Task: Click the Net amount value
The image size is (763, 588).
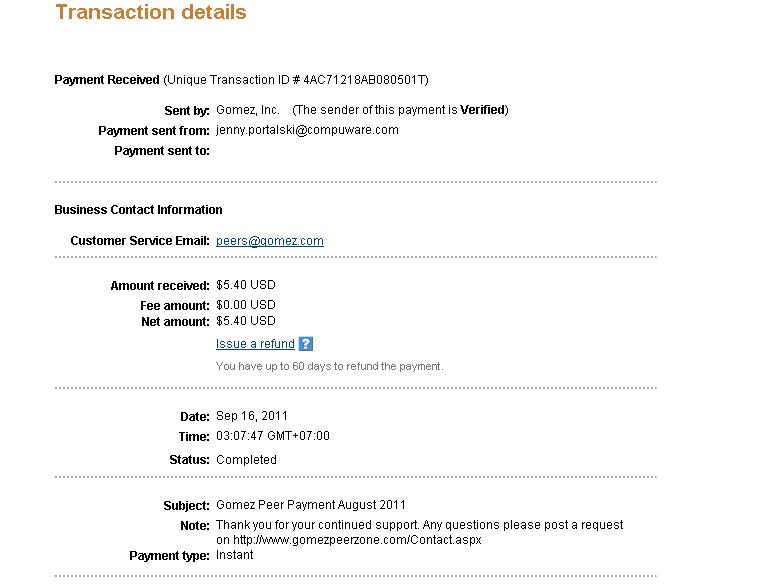Action: [x=245, y=321]
